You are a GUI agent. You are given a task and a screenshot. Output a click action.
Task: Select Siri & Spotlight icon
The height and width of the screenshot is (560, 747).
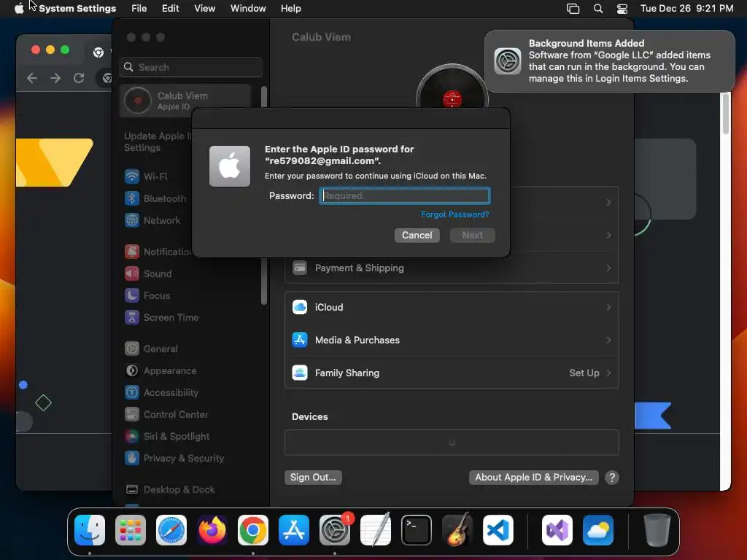tap(132, 436)
